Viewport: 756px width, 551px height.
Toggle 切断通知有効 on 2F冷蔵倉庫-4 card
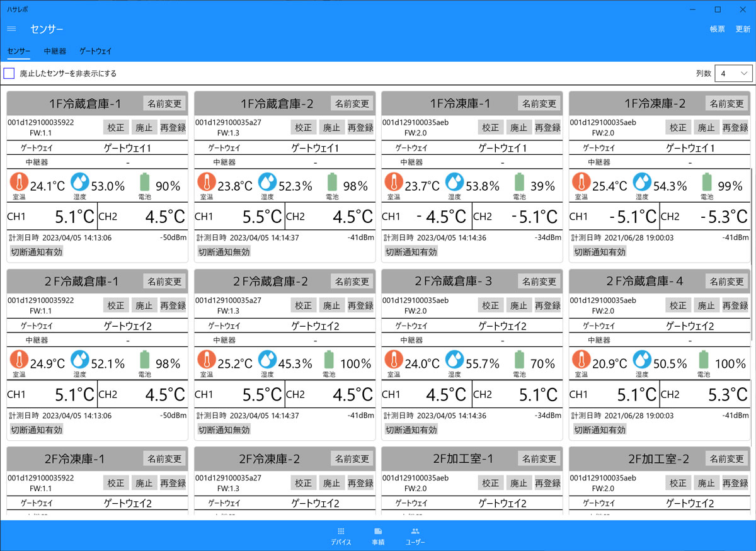pyautogui.click(x=598, y=429)
